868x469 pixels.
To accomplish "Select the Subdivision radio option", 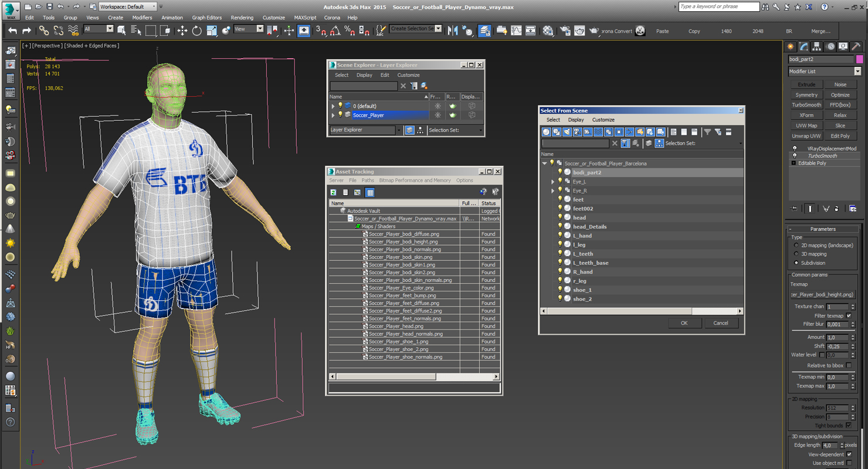I will click(796, 263).
